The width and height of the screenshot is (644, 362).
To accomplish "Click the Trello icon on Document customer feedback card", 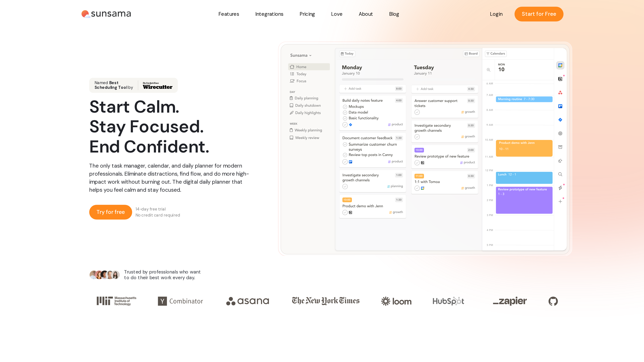I will (351, 162).
